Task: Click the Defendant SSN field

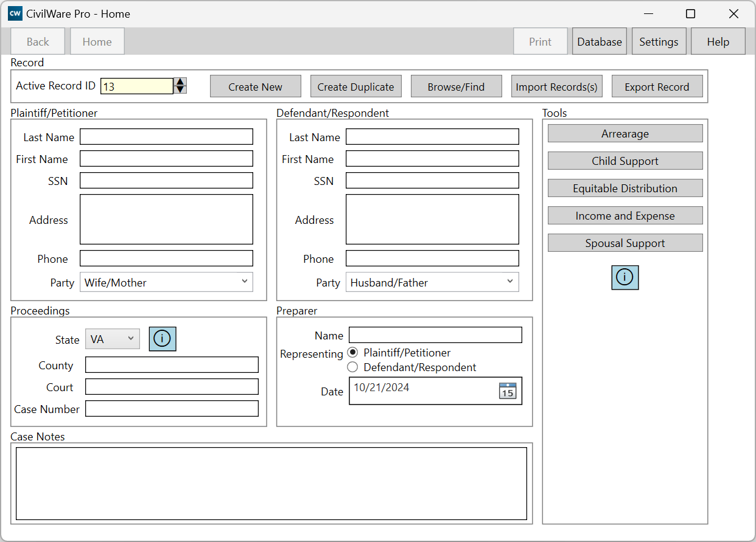Action: [432, 181]
